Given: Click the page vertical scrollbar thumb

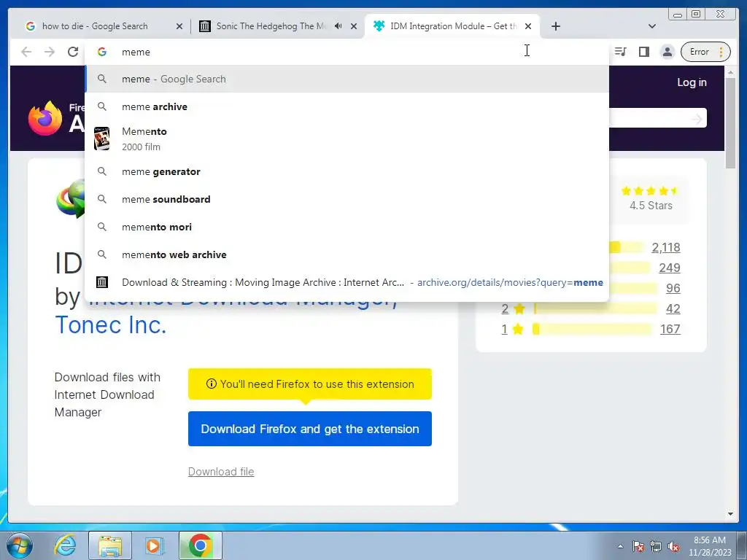Looking at the screenshot, I should click(730, 122).
